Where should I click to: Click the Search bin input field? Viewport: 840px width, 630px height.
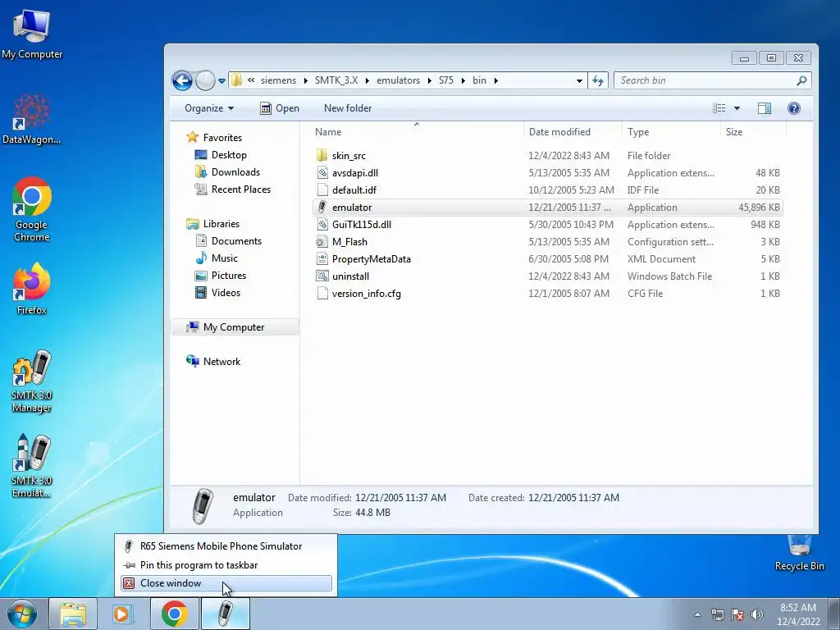712,80
